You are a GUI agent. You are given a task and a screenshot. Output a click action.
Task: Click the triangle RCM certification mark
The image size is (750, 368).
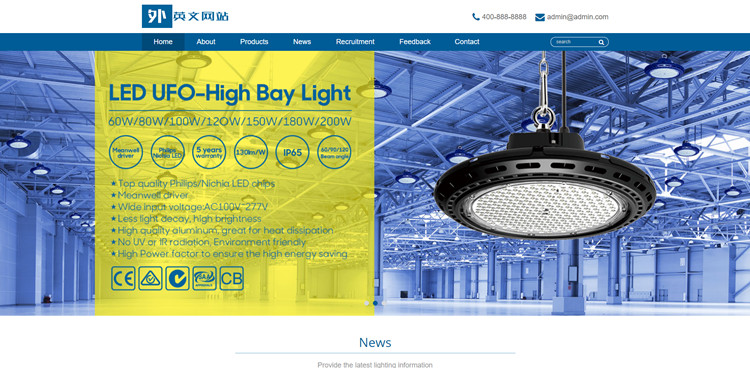[x=150, y=279]
